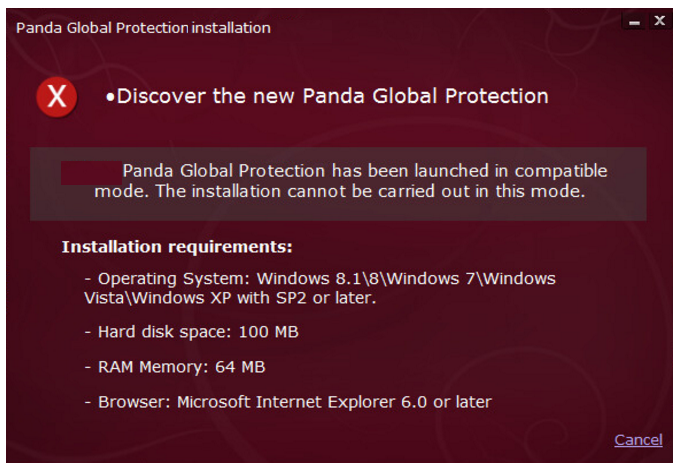Click the Cancel link

638,440
